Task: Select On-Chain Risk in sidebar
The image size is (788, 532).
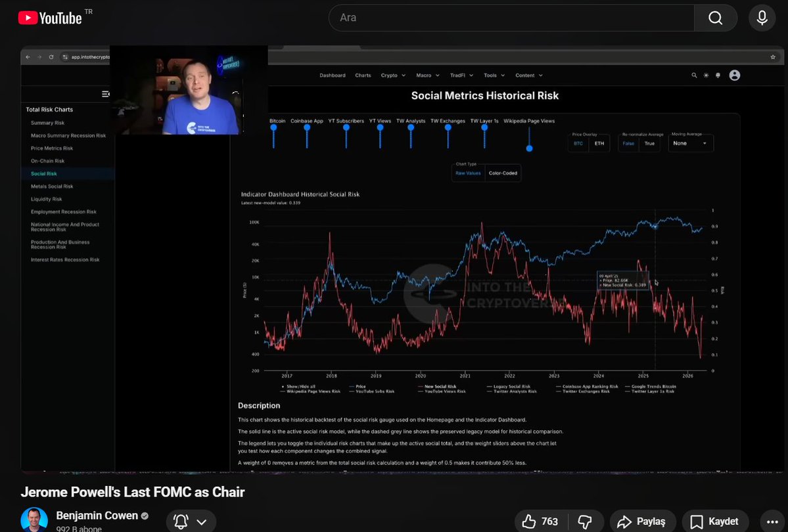Action: [x=47, y=161]
